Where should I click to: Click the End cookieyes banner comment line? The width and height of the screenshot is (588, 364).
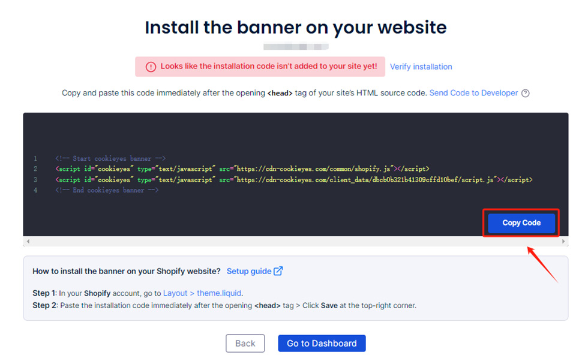pos(106,190)
